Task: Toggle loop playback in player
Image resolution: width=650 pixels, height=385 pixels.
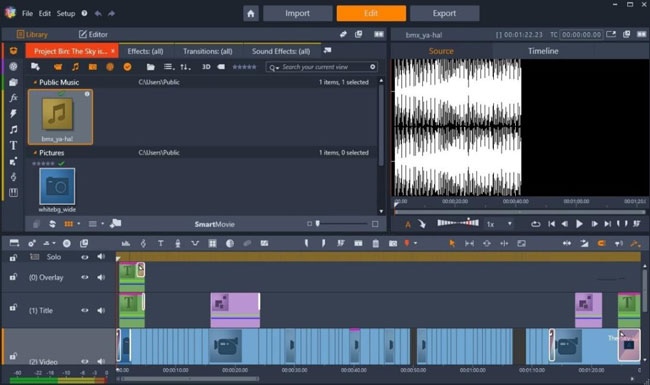Action: (536, 224)
